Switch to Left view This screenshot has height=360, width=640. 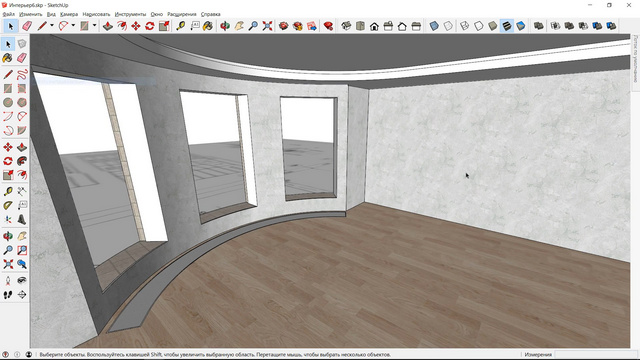[x=416, y=26]
